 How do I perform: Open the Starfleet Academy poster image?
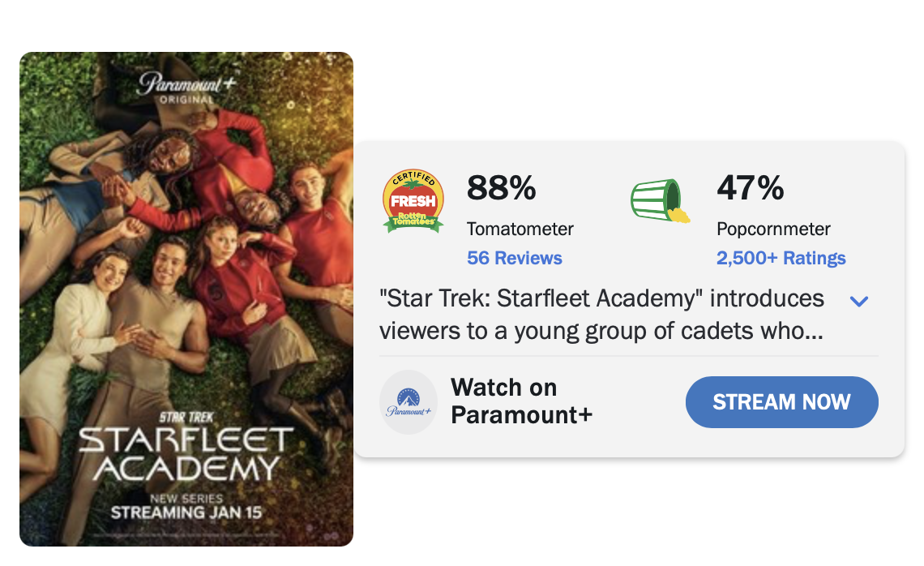click(186, 299)
